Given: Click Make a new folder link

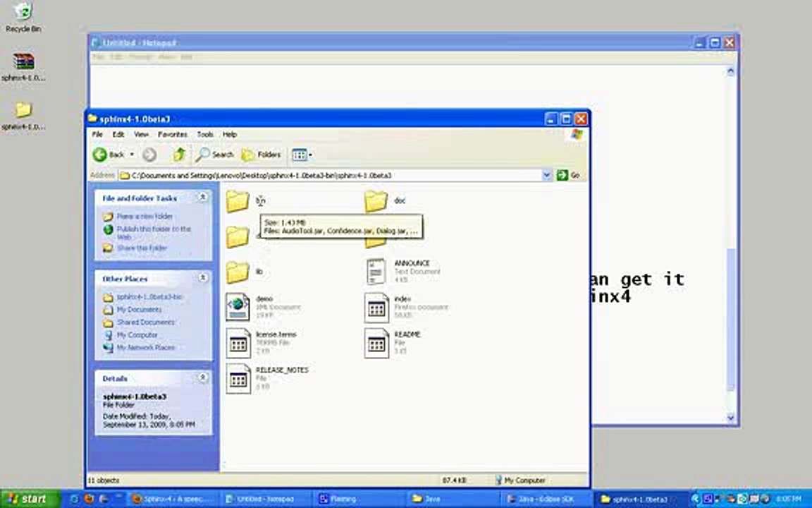Looking at the screenshot, I should (x=144, y=216).
